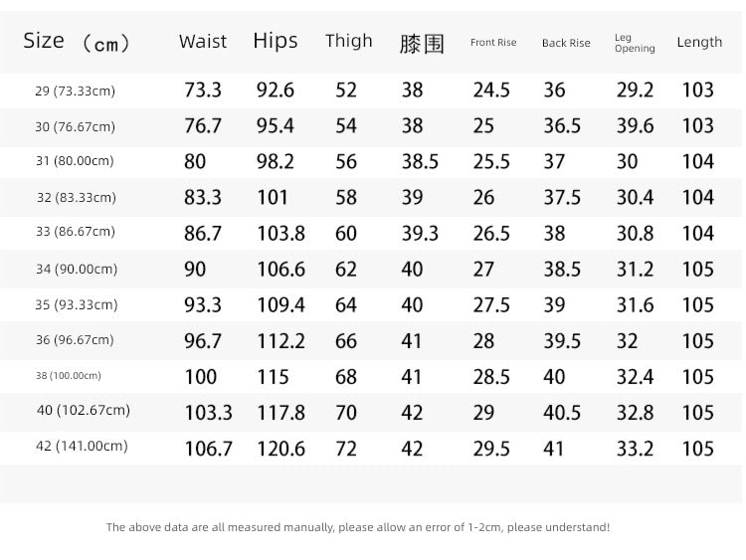Select the size 32 (83.33cm) row label
This screenshot has width=746, height=560.
tap(77, 197)
